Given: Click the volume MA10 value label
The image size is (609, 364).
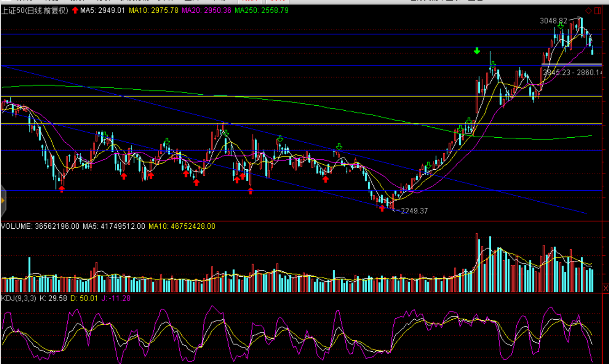Looking at the screenshot, I should click(182, 226).
